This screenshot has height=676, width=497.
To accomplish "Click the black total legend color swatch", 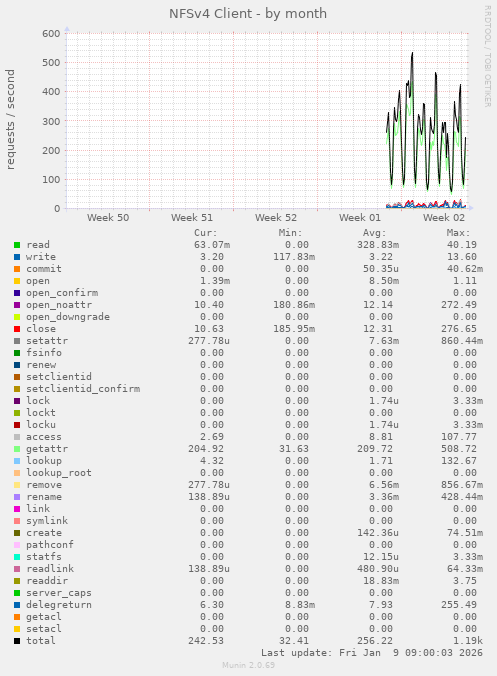I will point(17,641).
